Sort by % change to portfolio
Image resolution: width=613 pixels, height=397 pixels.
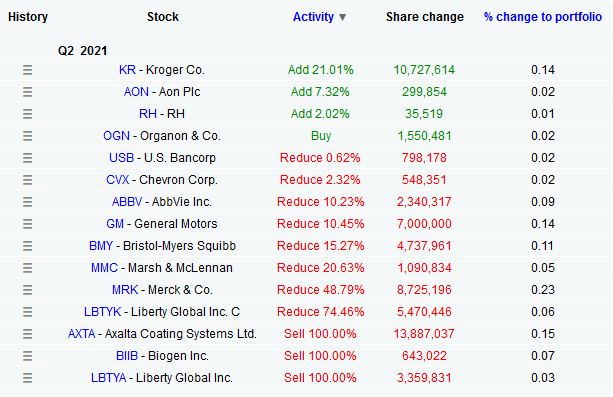tap(543, 17)
